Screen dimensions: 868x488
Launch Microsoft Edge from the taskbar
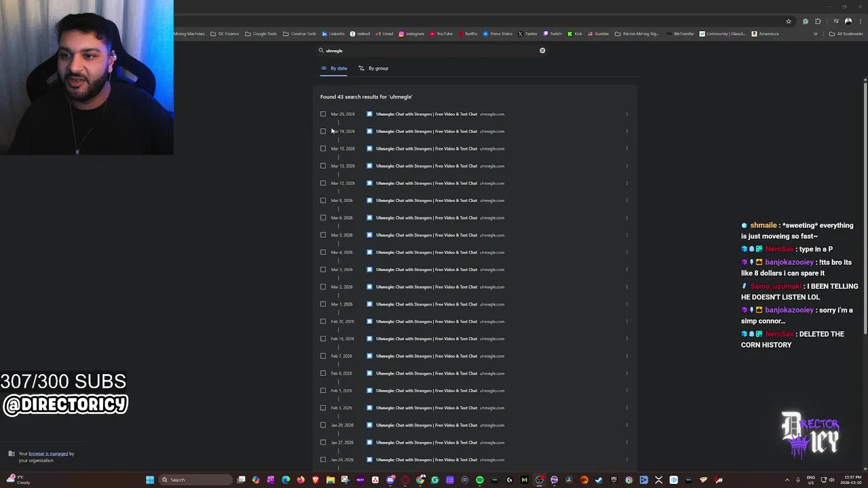285,480
